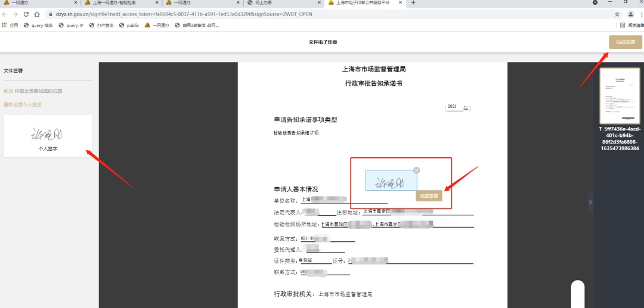Click the 上海市市场监督管理局 document title

pyautogui.click(x=374, y=69)
